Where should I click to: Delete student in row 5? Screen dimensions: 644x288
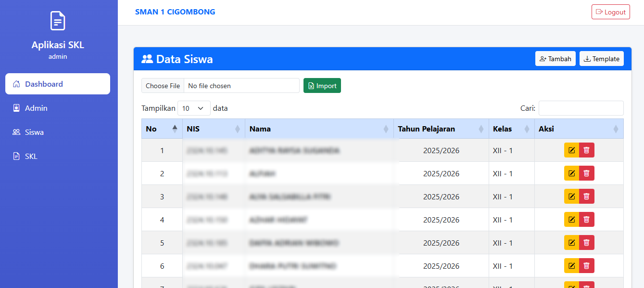click(x=587, y=243)
